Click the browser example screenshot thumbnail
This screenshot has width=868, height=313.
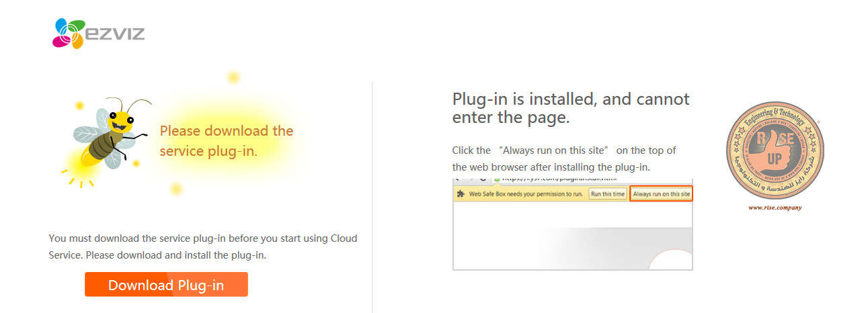click(573, 224)
